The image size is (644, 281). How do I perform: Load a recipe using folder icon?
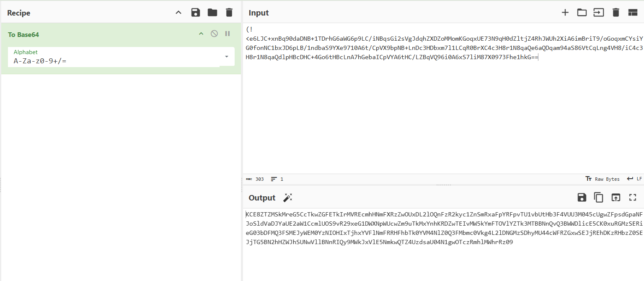(x=212, y=13)
